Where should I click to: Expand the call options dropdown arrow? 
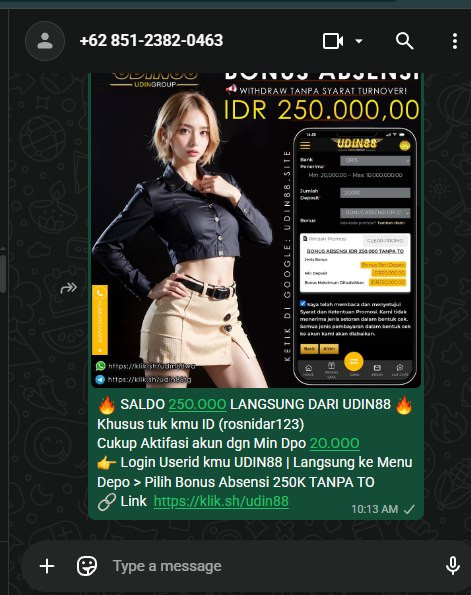(359, 41)
